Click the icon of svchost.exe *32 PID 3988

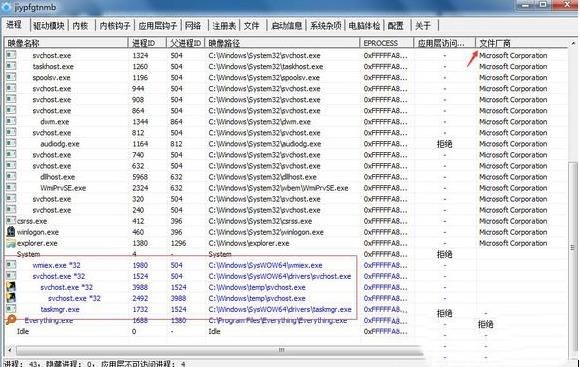[x=11, y=287]
